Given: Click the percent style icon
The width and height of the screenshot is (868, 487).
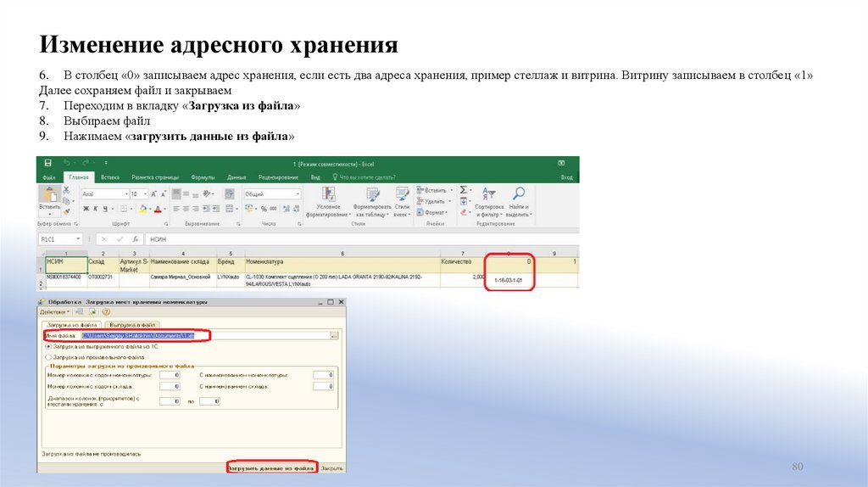Looking at the screenshot, I should (264, 209).
